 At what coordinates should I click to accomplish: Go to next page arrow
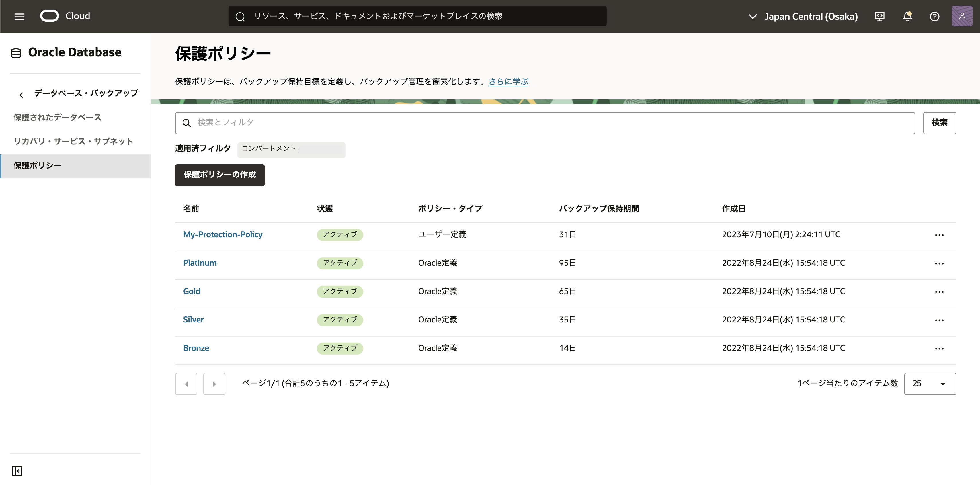tap(214, 384)
